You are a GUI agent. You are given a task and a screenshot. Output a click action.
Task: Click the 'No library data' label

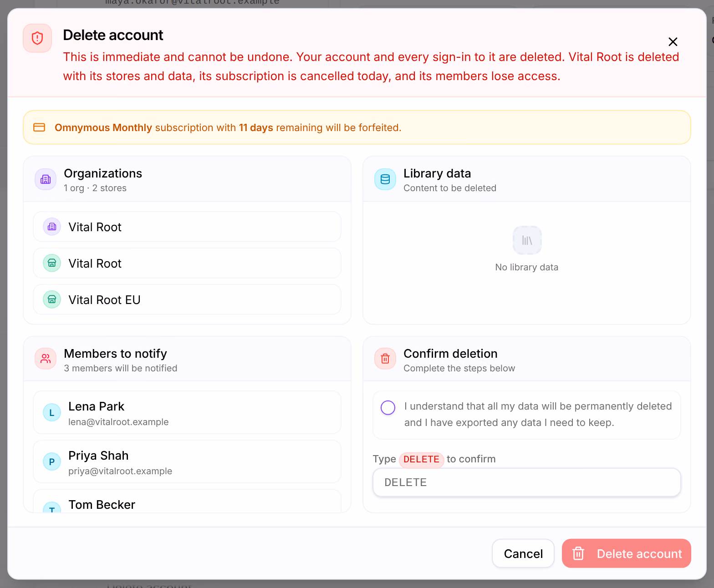(x=527, y=267)
